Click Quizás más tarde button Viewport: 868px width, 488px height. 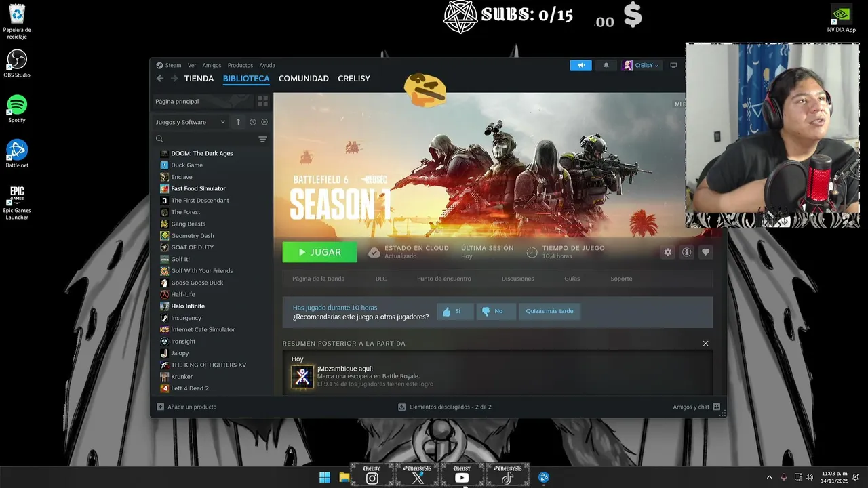click(x=549, y=311)
